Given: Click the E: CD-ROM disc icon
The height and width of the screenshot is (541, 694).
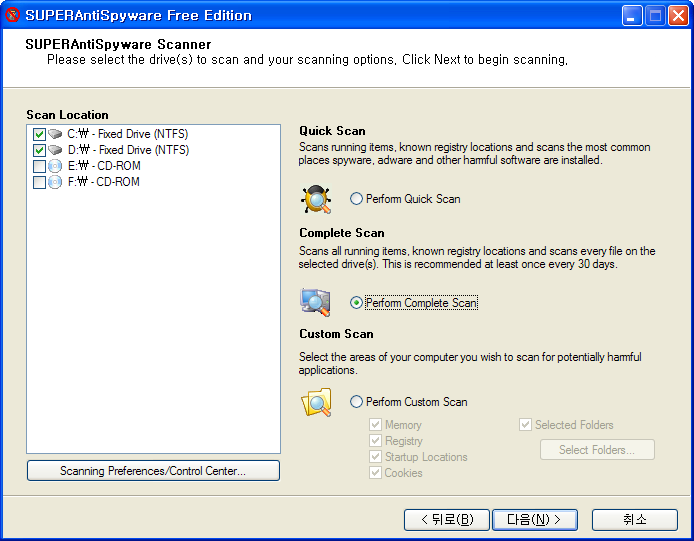Looking at the screenshot, I should [x=55, y=166].
